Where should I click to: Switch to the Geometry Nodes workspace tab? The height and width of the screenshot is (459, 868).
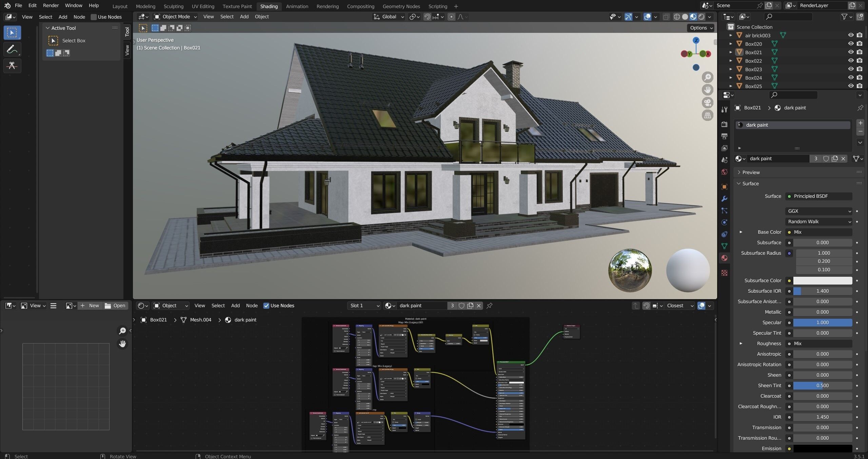[401, 6]
